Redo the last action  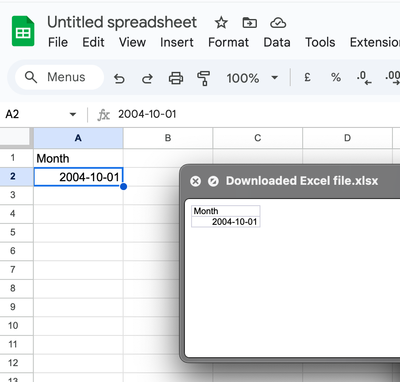tap(147, 78)
